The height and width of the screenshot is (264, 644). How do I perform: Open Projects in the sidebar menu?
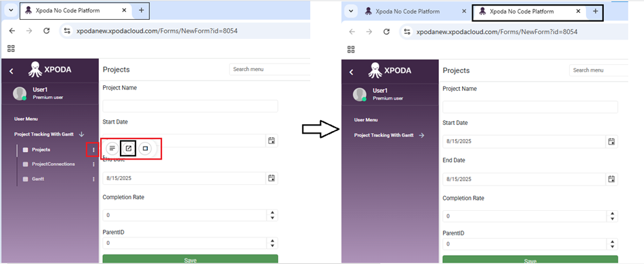pyautogui.click(x=41, y=149)
